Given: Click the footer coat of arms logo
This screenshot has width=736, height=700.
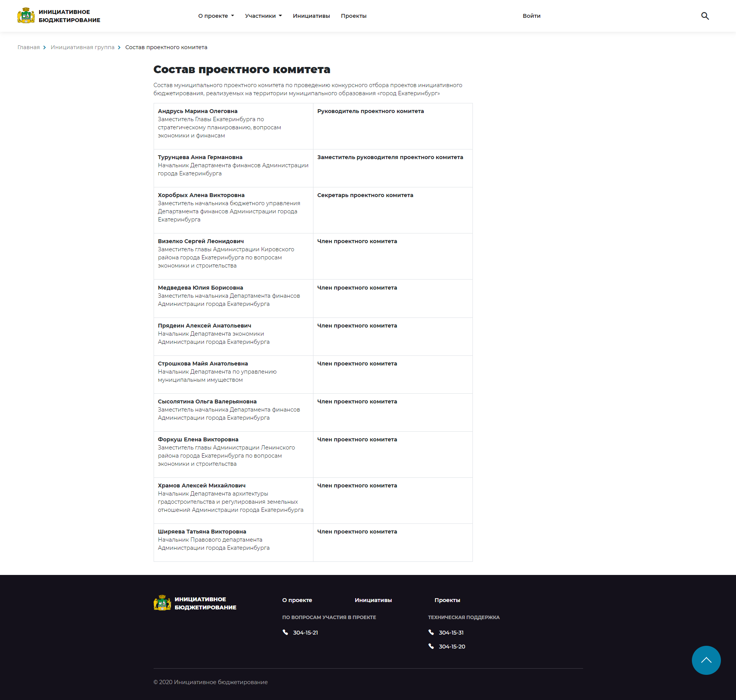Looking at the screenshot, I should (162, 603).
